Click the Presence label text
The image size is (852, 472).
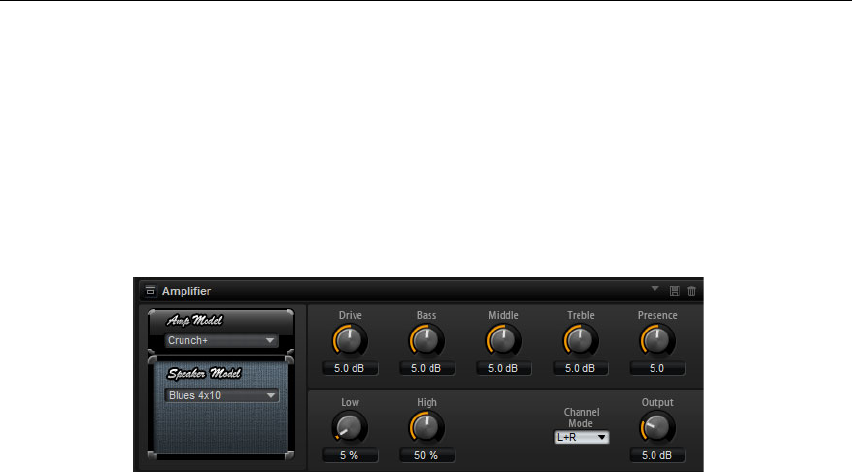tap(657, 315)
